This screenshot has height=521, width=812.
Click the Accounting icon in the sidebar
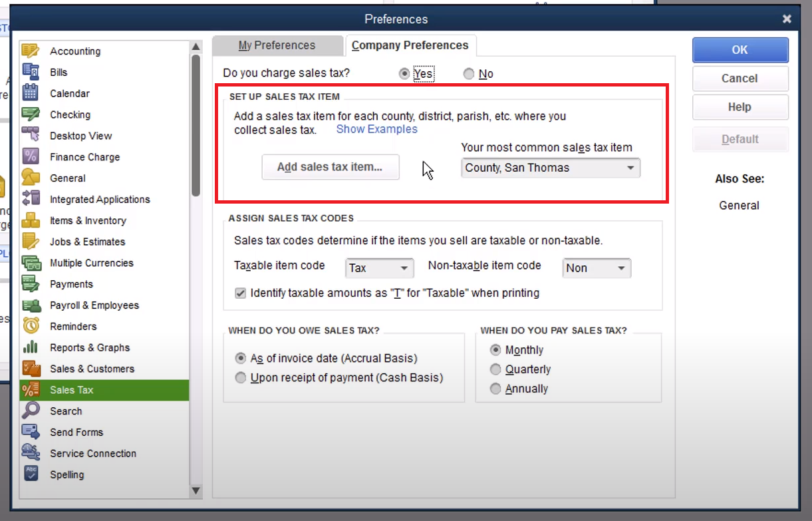(31, 51)
